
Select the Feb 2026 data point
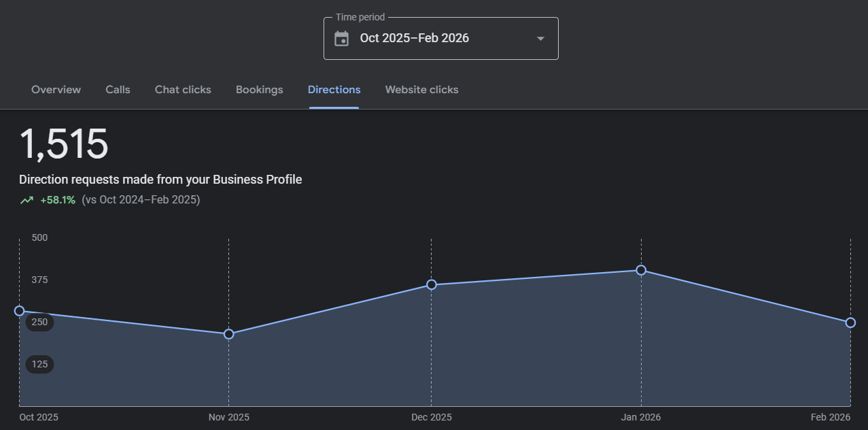[850, 322]
